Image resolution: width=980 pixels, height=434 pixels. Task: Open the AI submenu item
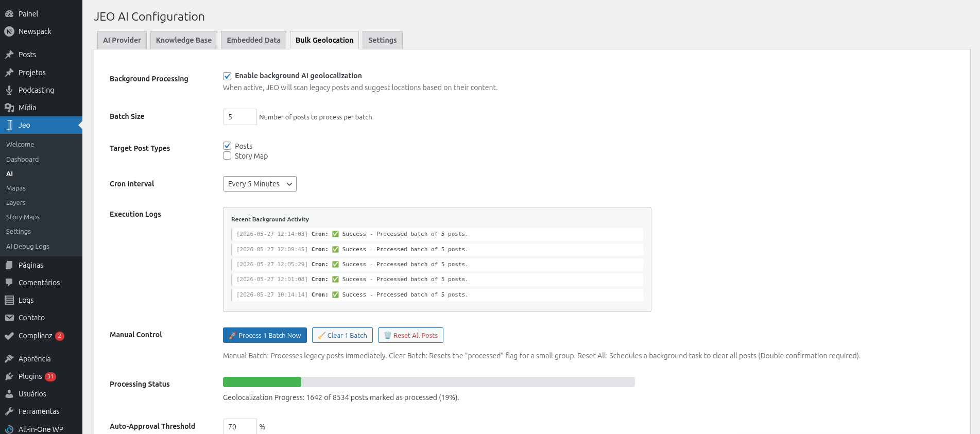click(10, 174)
